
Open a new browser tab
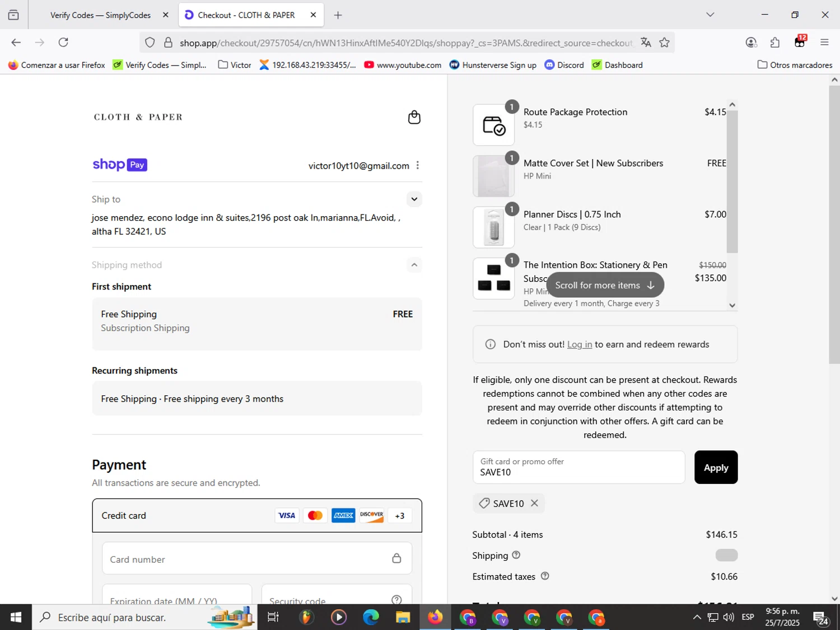coord(338,15)
